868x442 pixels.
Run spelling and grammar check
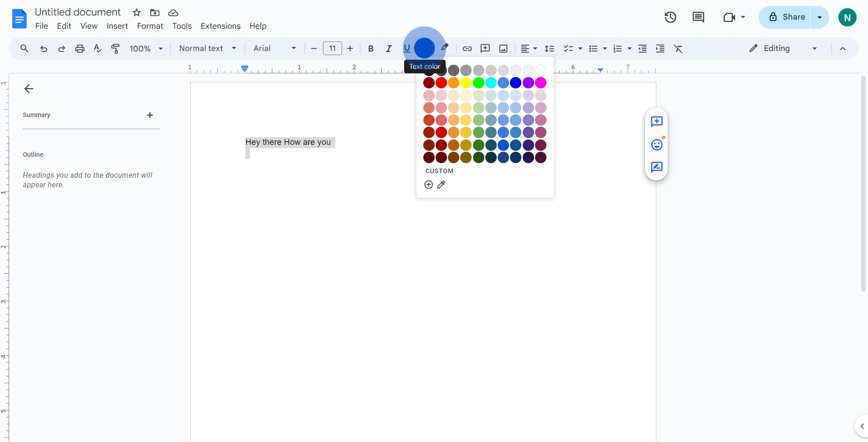click(98, 48)
